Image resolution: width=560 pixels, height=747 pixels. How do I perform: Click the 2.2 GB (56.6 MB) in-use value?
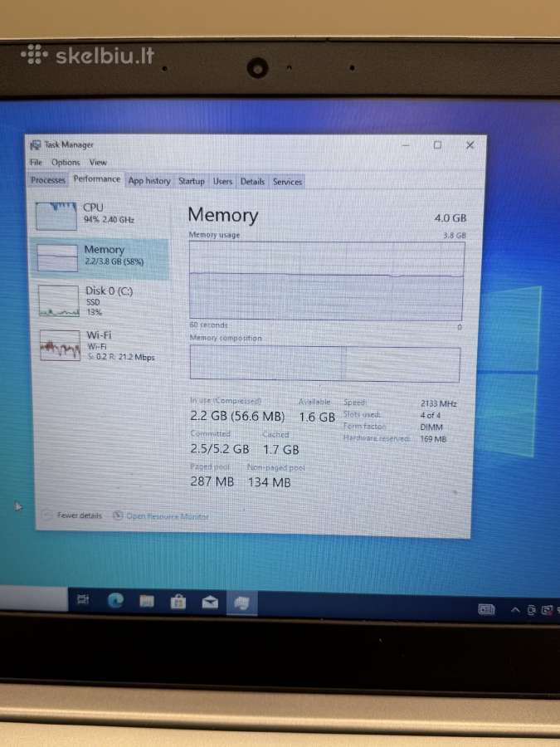[x=237, y=416]
